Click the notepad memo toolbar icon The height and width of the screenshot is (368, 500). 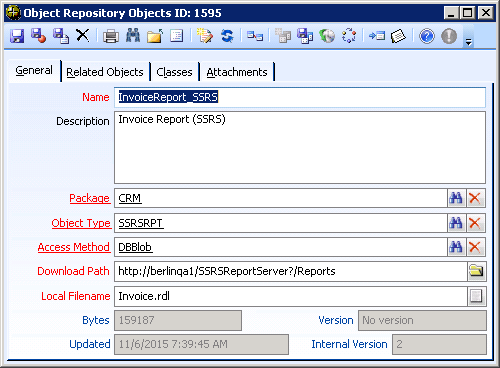pyautogui.click(x=398, y=36)
